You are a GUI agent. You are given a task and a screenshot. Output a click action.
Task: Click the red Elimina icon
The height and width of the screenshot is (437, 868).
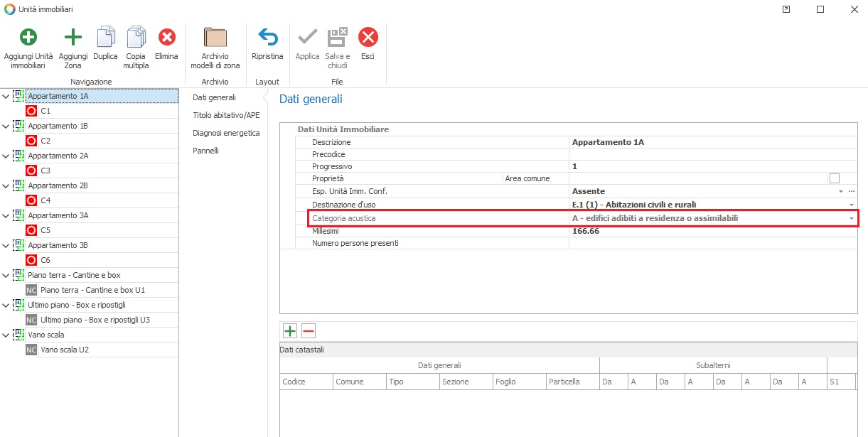pyautogui.click(x=166, y=38)
